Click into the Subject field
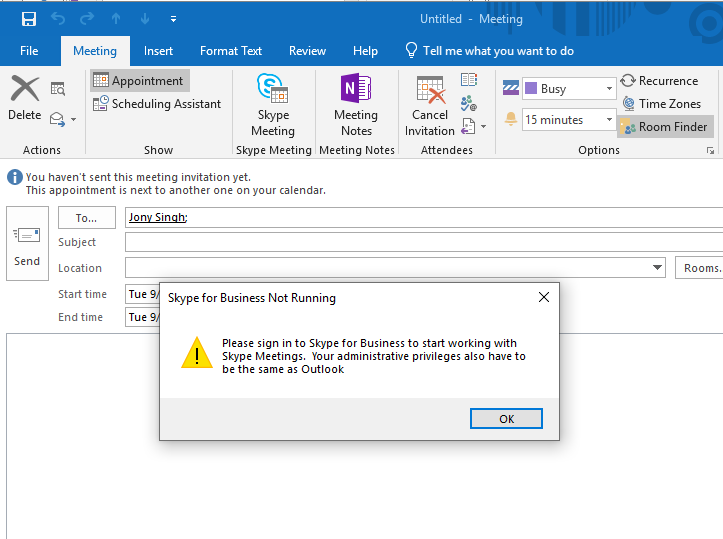 click(420, 242)
